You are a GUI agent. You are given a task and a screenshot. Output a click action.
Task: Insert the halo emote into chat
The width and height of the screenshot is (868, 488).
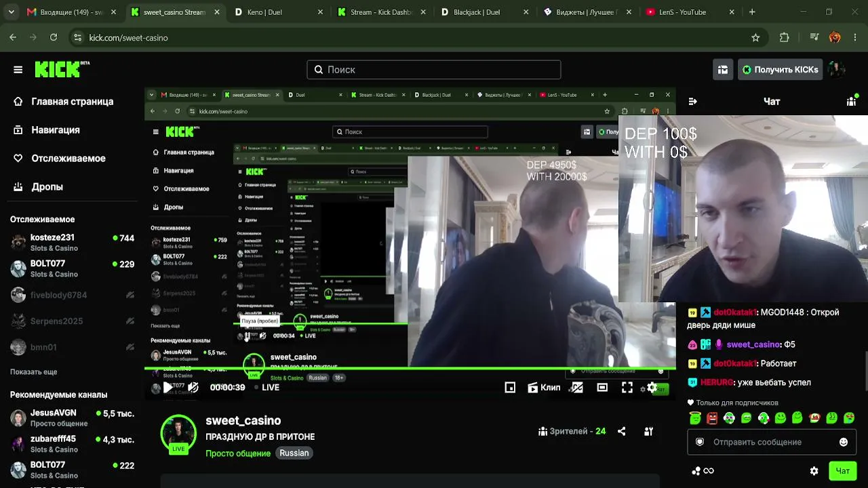pos(694,418)
